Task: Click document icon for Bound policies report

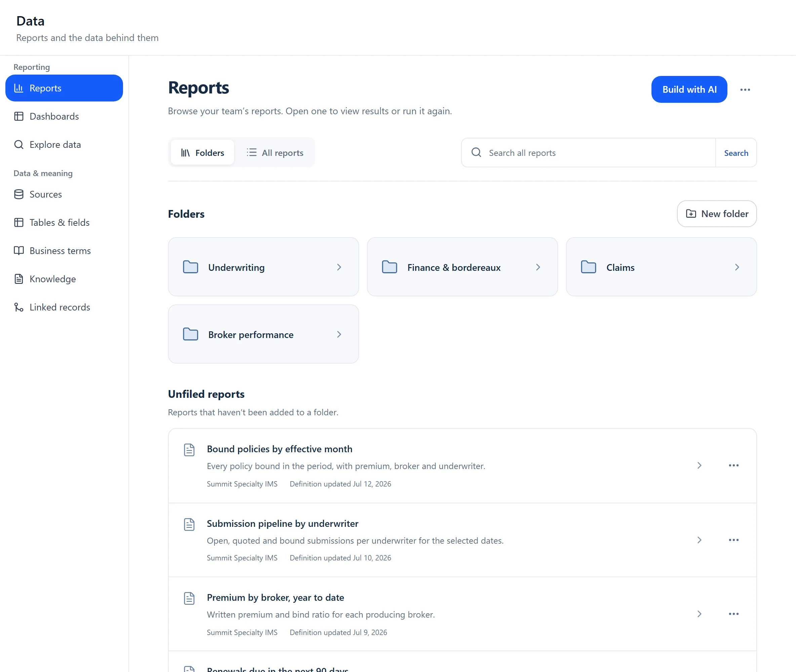Action: (189, 450)
